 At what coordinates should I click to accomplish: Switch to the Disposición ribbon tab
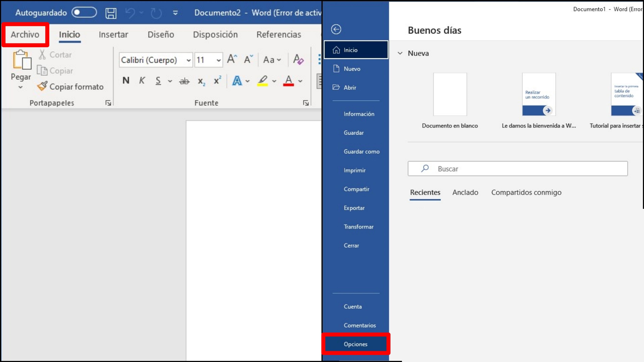[x=215, y=35]
